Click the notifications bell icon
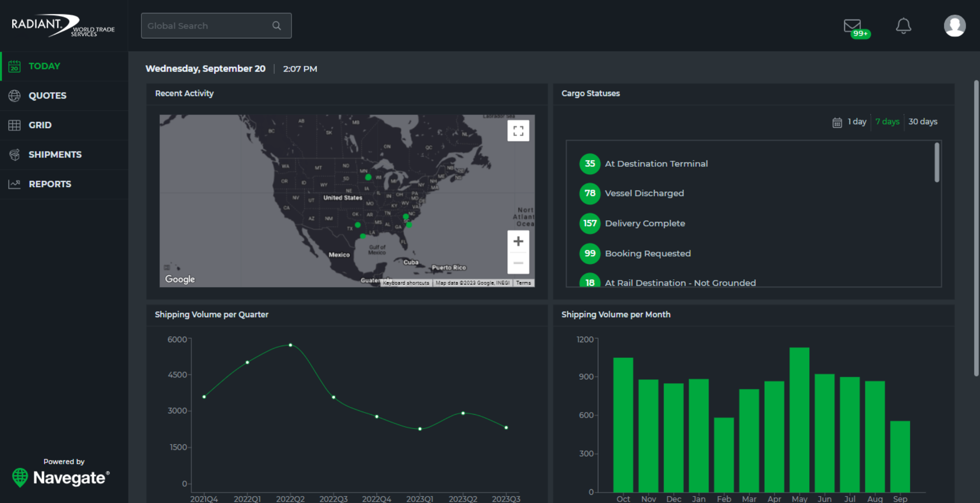 [903, 26]
